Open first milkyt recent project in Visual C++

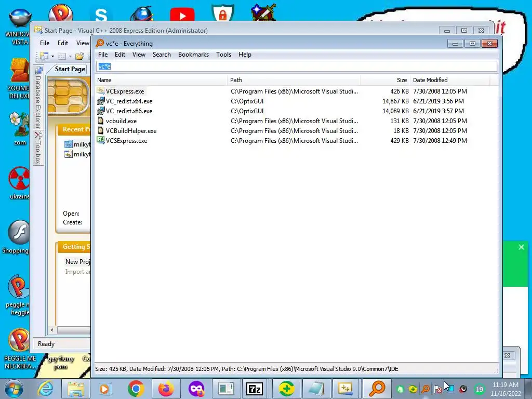(x=77, y=144)
